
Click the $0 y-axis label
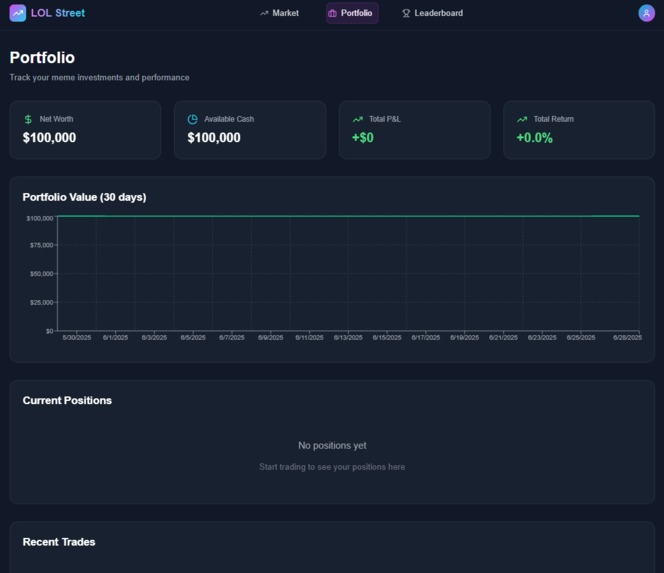pyautogui.click(x=50, y=331)
